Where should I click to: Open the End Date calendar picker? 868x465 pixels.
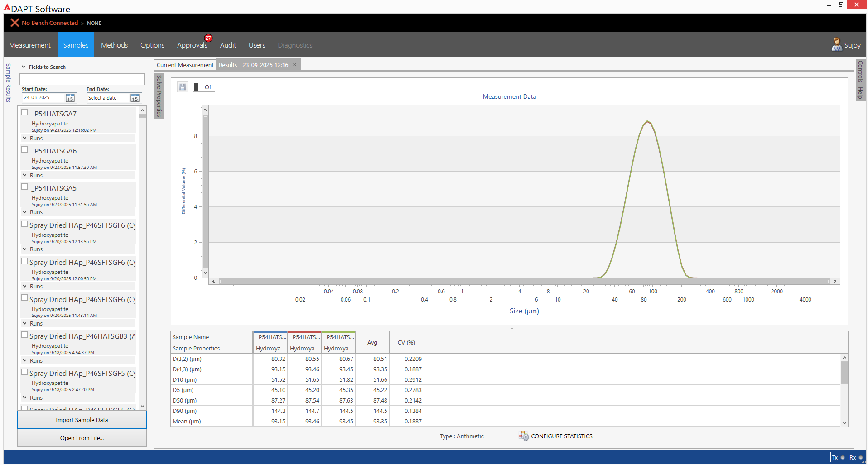click(x=135, y=98)
